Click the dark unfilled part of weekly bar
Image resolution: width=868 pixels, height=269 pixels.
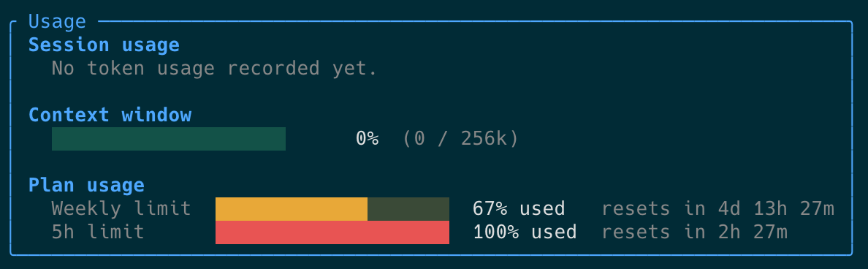pos(408,208)
